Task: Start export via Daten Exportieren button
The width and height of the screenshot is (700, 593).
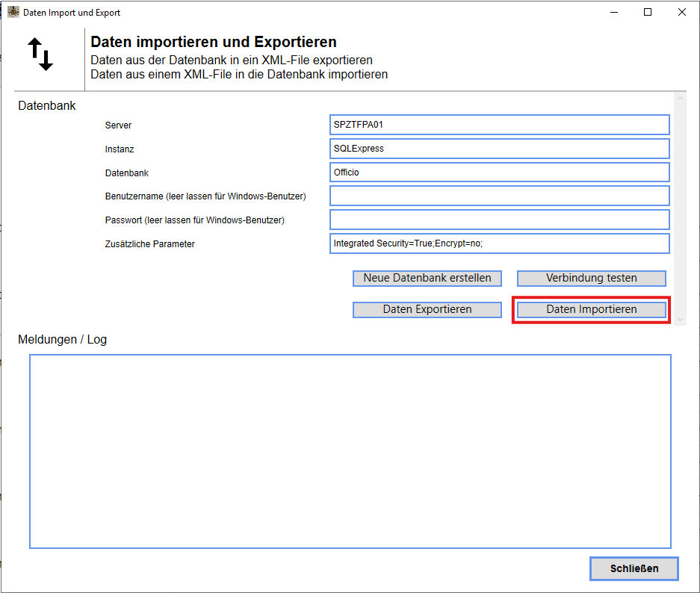Action: point(427,310)
